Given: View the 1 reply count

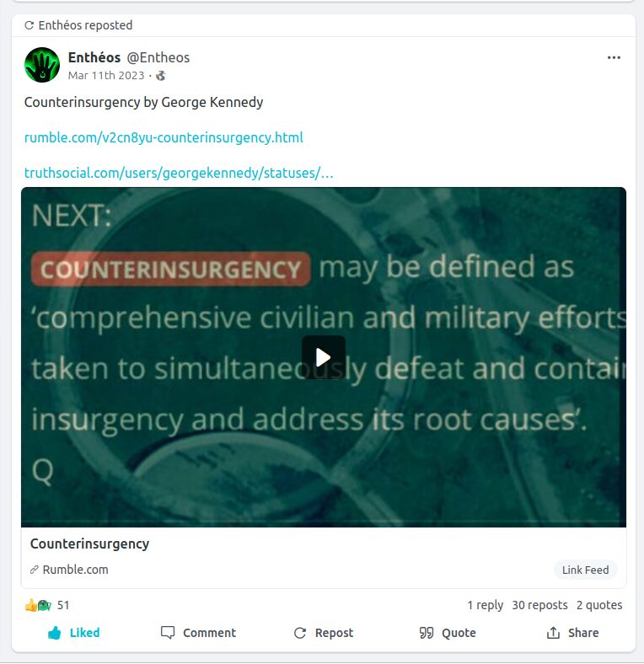Looking at the screenshot, I should coord(486,605).
